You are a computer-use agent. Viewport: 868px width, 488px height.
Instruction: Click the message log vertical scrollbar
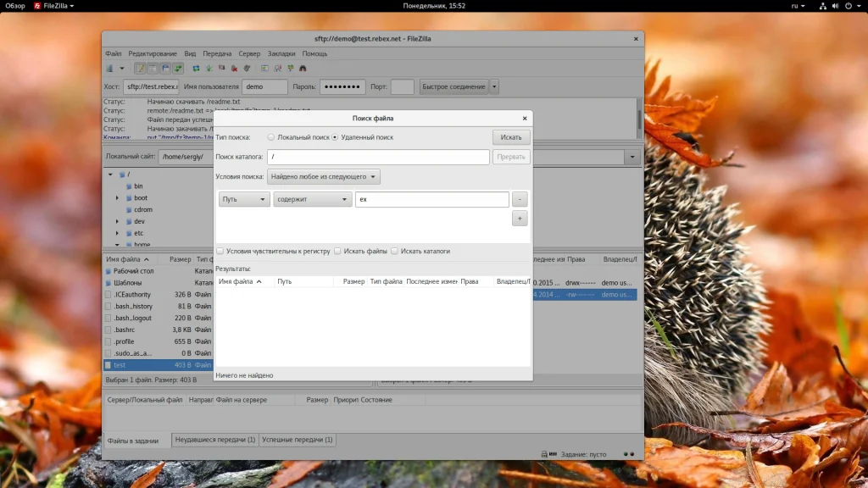point(639,118)
